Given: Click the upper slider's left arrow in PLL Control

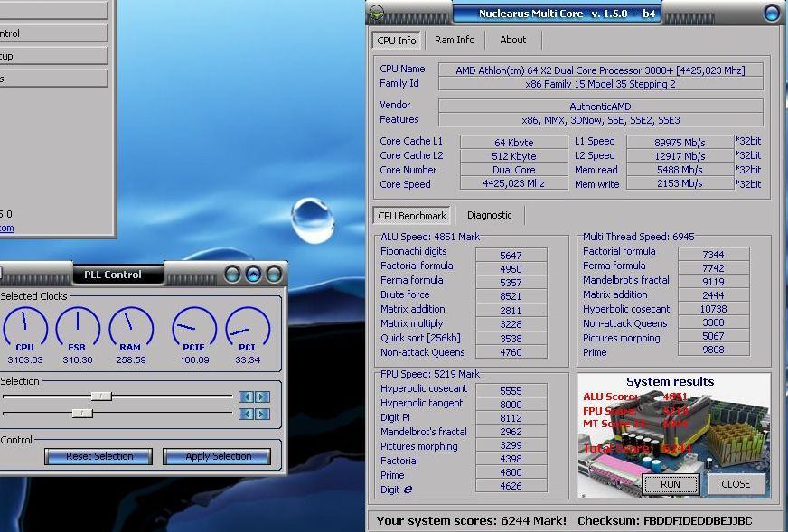Looking at the screenshot, I should click(246, 397).
